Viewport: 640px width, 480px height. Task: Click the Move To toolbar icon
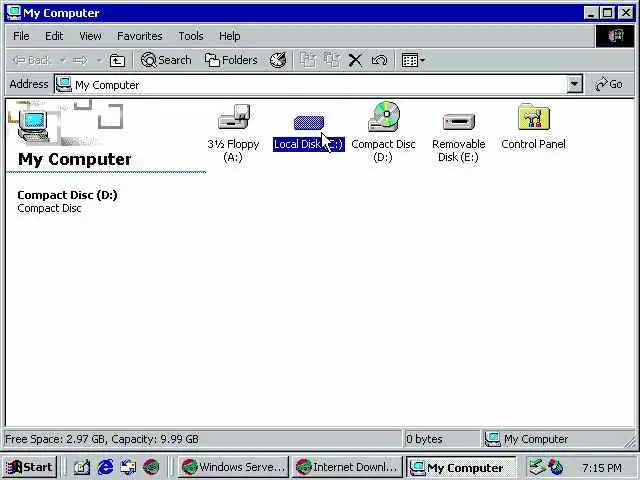(308, 60)
